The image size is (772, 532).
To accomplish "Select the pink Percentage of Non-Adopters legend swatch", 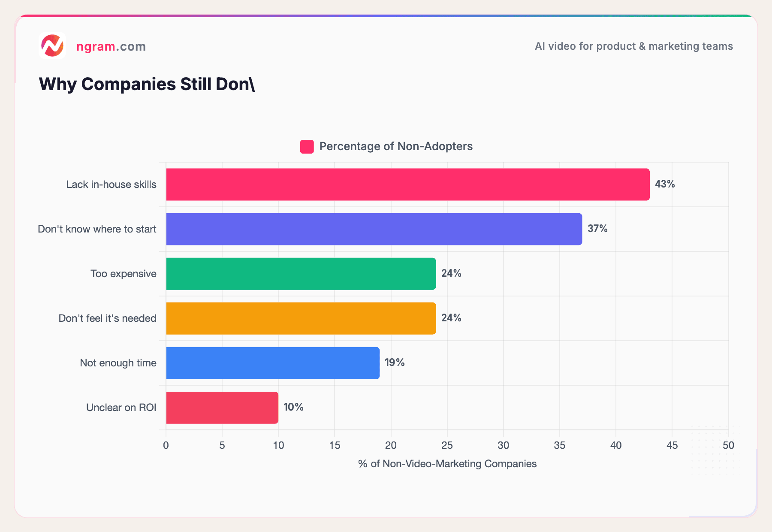I will 306,146.
